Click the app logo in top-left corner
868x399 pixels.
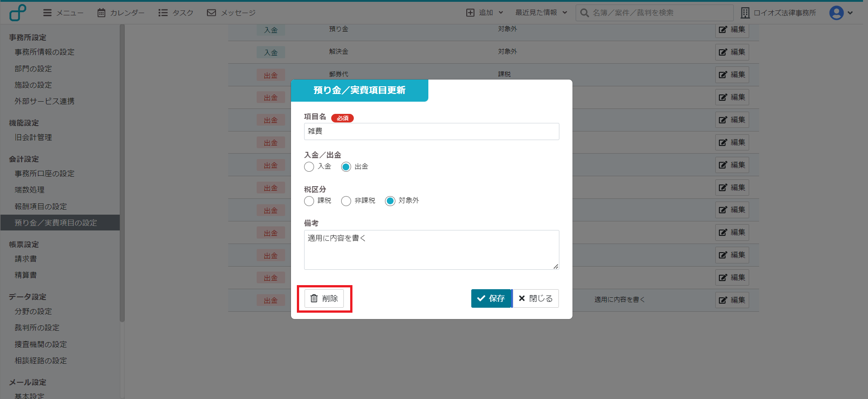pos(18,13)
